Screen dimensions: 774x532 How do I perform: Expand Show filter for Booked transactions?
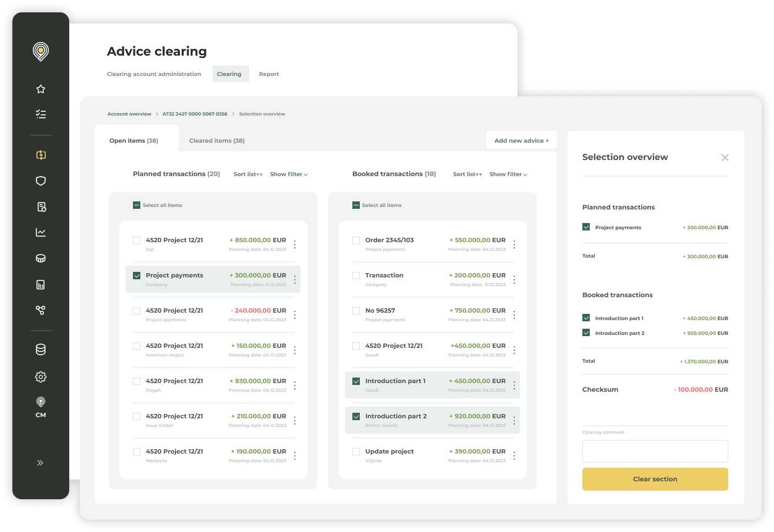pos(508,174)
